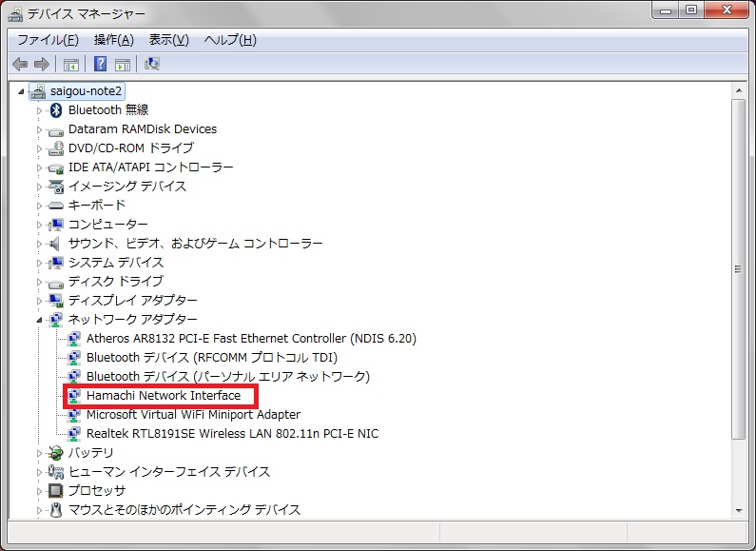Click the プロセッサ chip icon
Image resolution: width=756 pixels, height=551 pixels.
click(56, 491)
